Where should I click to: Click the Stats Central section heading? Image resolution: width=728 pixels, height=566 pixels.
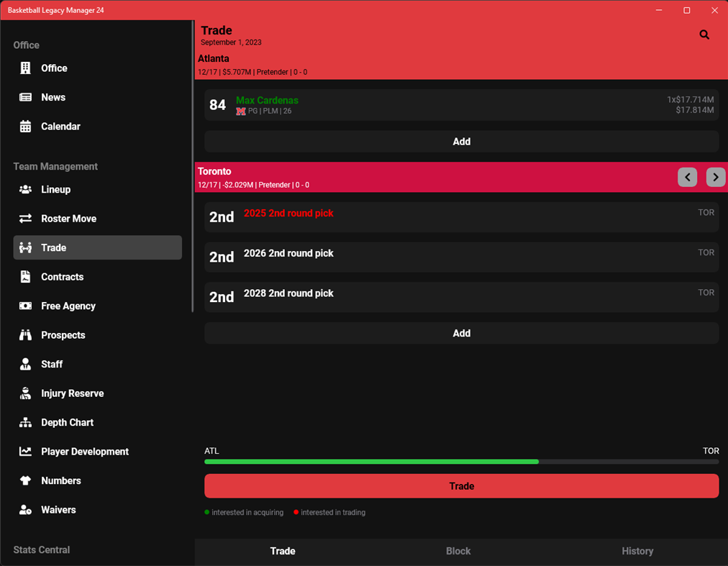click(x=41, y=549)
